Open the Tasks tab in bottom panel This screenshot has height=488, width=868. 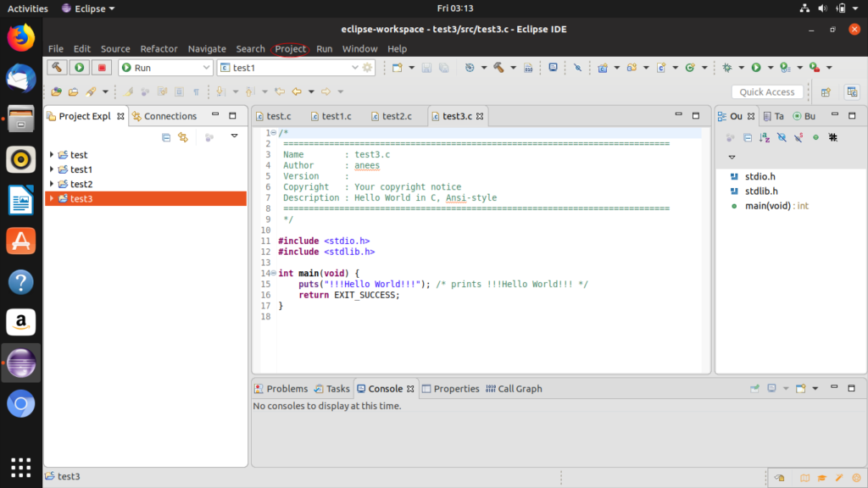[x=332, y=389]
